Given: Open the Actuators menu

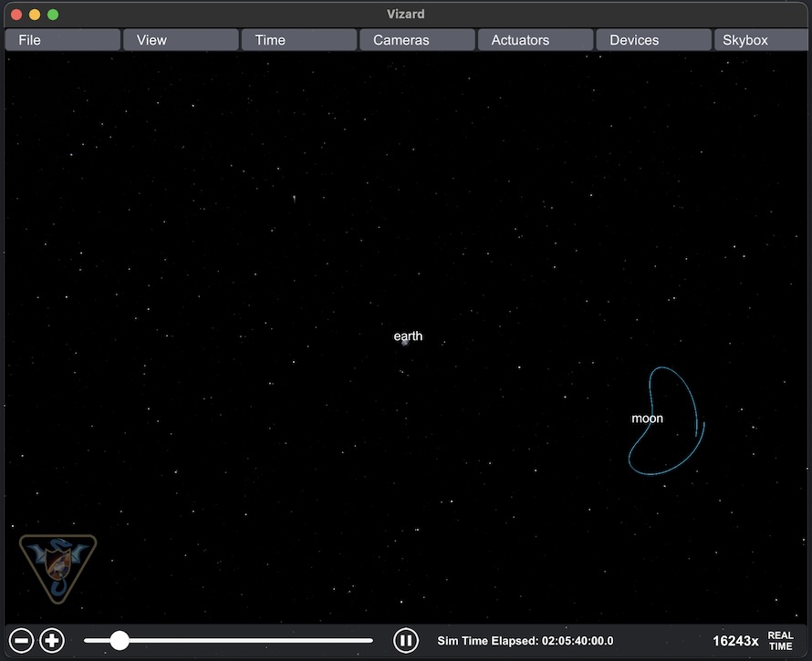Looking at the screenshot, I should pyautogui.click(x=535, y=40).
